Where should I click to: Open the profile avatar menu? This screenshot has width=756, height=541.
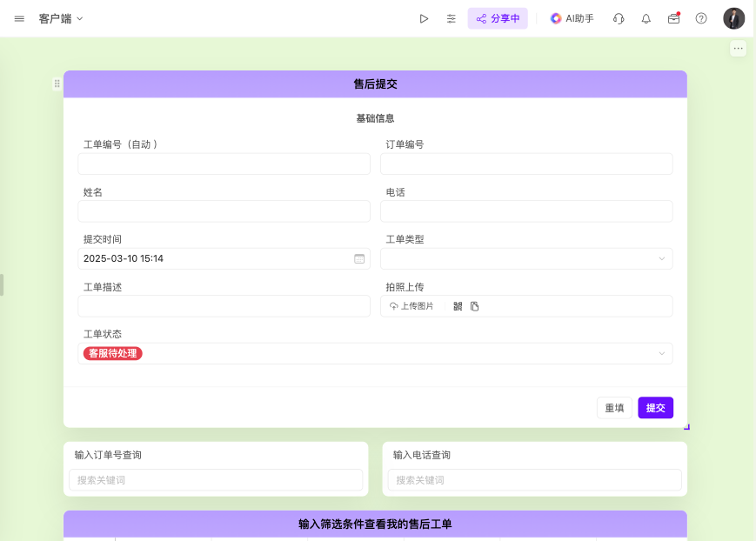tap(733, 17)
